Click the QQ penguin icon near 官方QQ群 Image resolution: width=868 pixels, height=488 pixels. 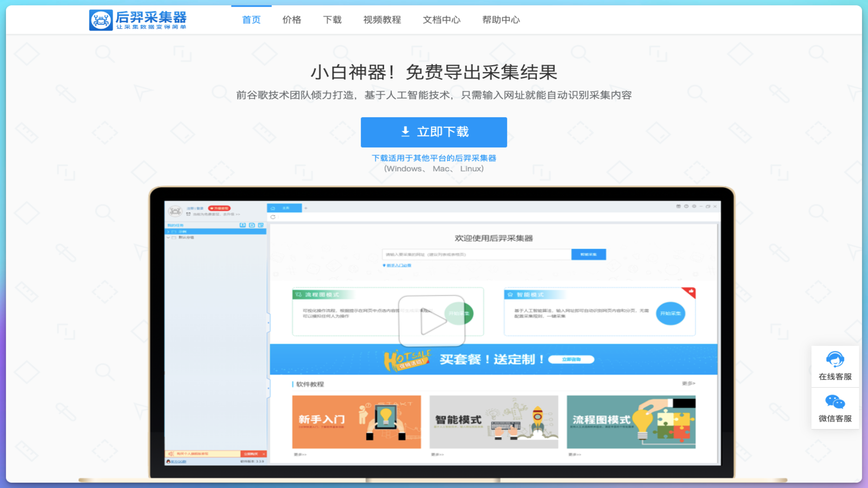coord(168,461)
